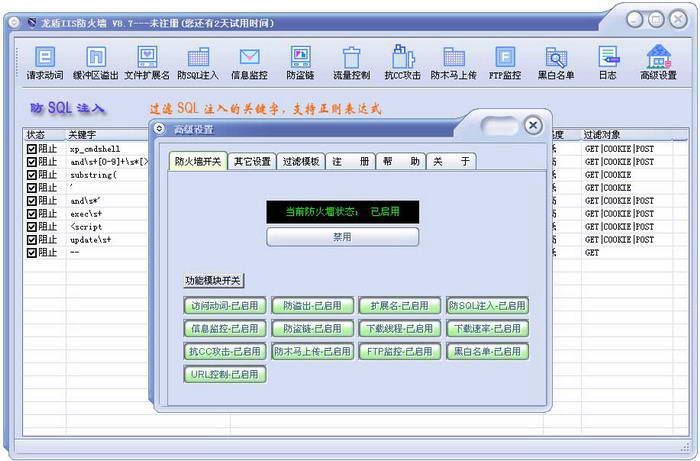Switch to the 帮助 tab
The width and height of the screenshot is (700, 461).
(401, 162)
